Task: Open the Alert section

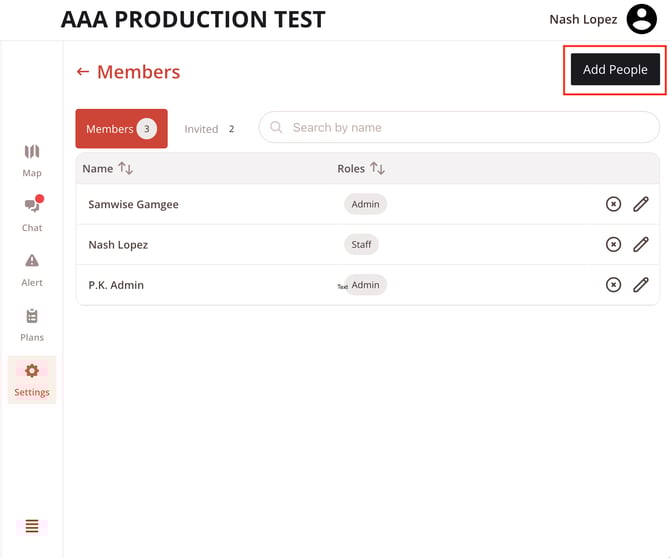Action: (x=32, y=268)
